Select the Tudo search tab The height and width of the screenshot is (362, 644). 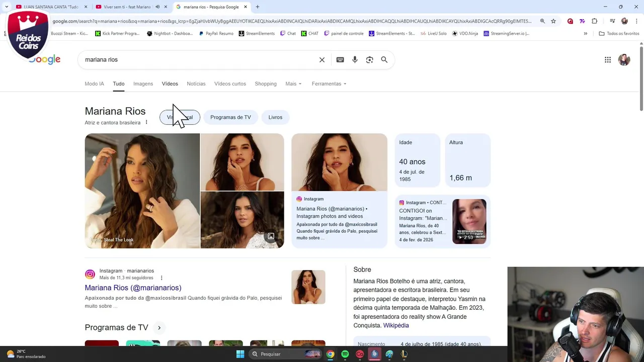point(119,84)
